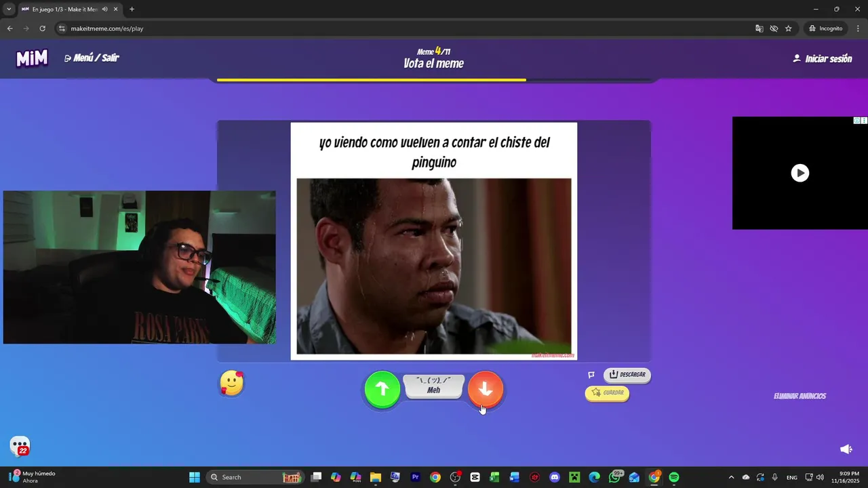Screen dimensions: 868x488
Task: Save the meme with Guardar
Action: pos(607,393)
